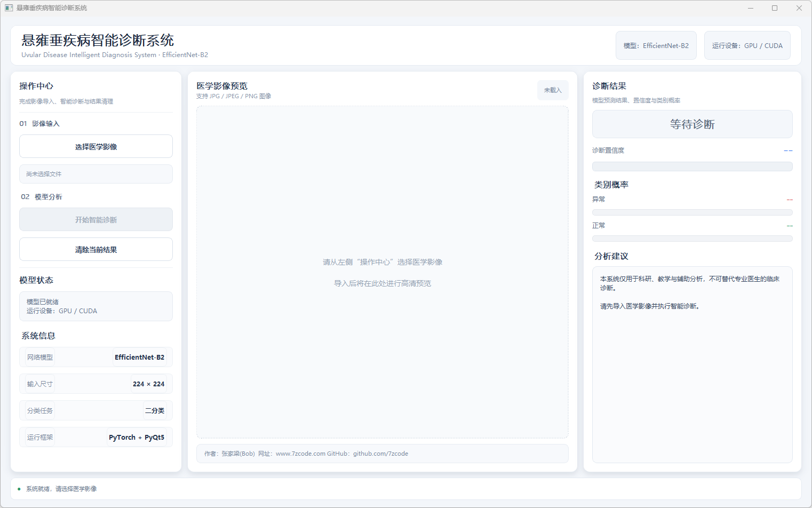Click the 模型状态 heading
This screenshot has width=812, height=508.
click(x=36, y=280)
